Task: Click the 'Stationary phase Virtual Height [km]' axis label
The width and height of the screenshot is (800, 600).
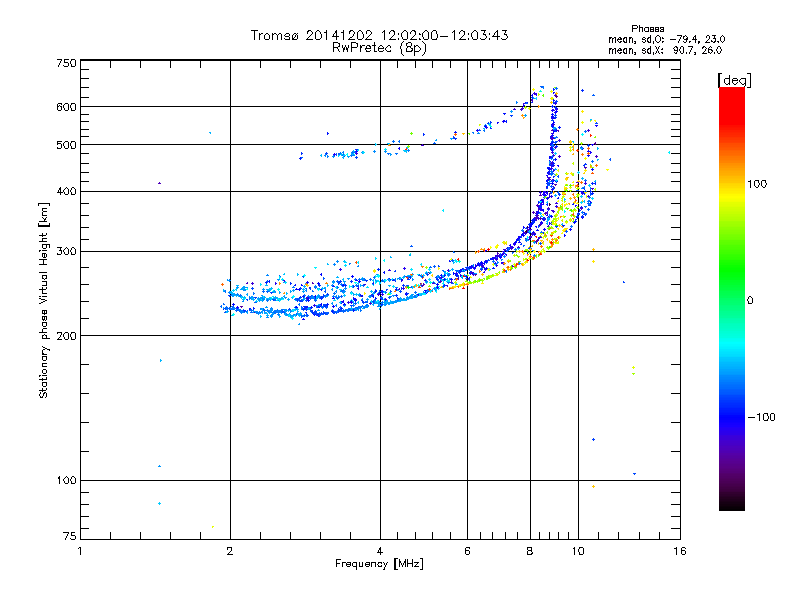Action: tap(44, 301)
